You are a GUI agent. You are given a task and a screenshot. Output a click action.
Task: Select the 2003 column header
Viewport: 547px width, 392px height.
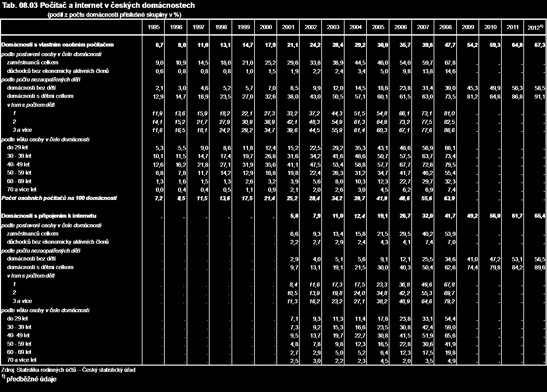point(333,27)
